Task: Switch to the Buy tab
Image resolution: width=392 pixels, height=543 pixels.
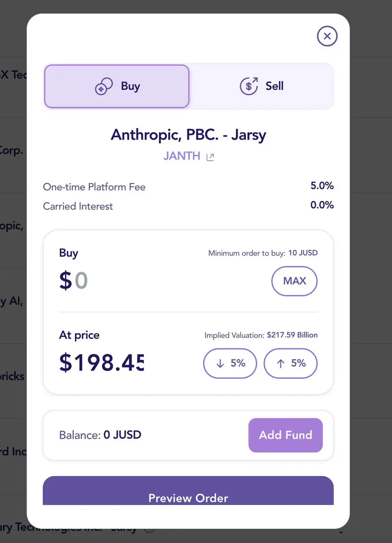Action: coord(117,86)
